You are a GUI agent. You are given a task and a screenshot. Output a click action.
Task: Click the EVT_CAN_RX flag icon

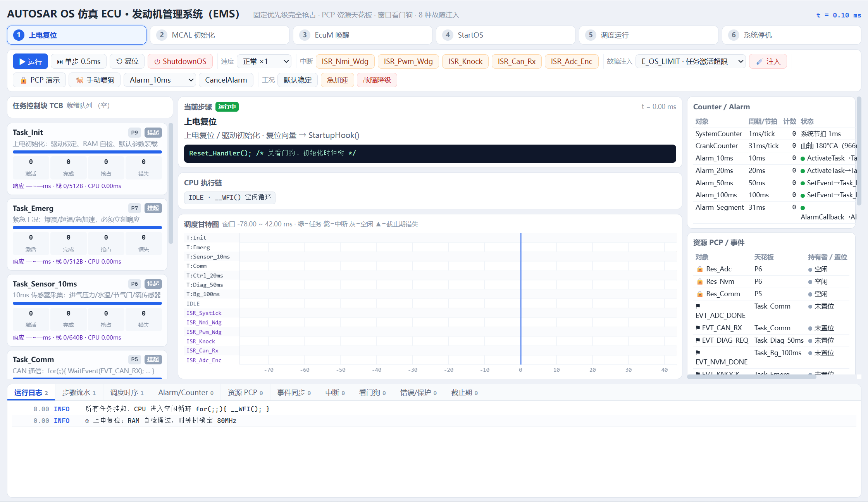pyautogui.click(x=698, y=328)
